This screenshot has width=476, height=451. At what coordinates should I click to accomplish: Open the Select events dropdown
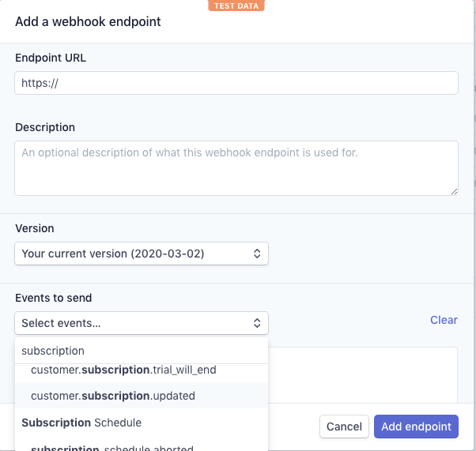pos(142,323)
